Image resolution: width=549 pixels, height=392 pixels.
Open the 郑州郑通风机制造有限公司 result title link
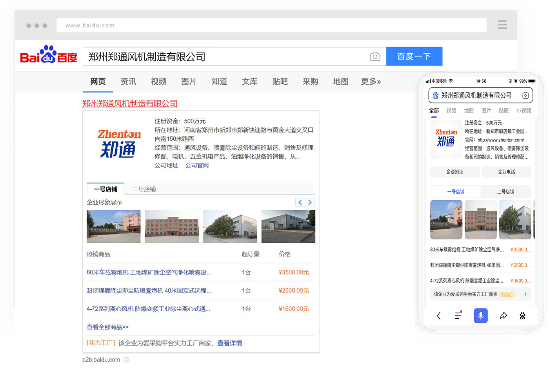click(130, 103)
